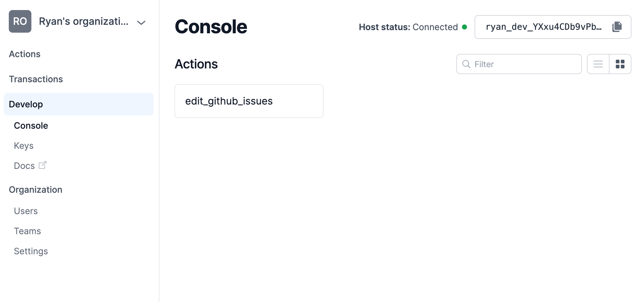Click the RO organization avatar

(20, 21)
